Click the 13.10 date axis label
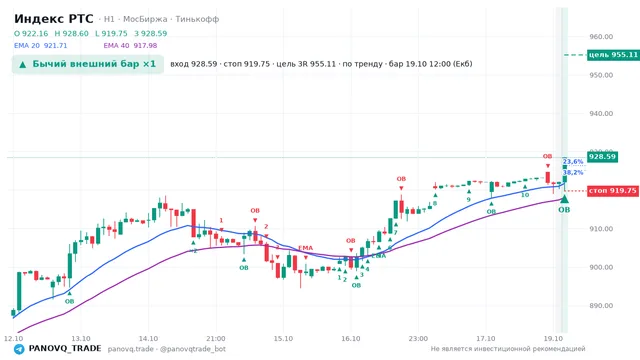This screenshot has height=360, width=640. pos(81,339)
